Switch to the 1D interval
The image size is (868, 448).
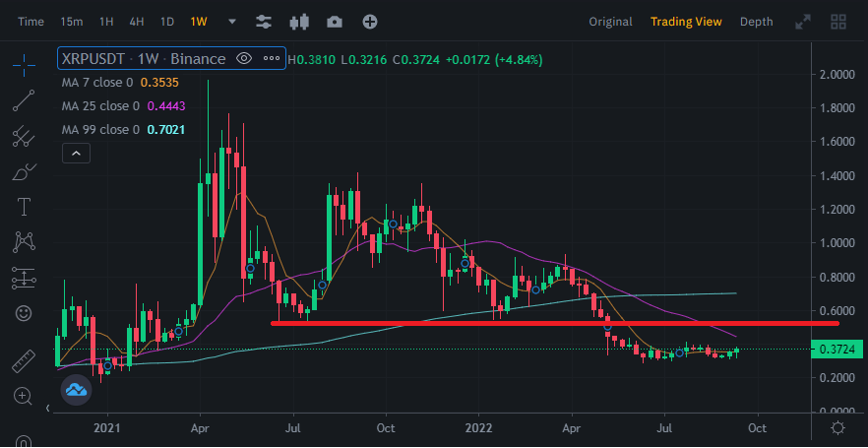coord(166,22)
